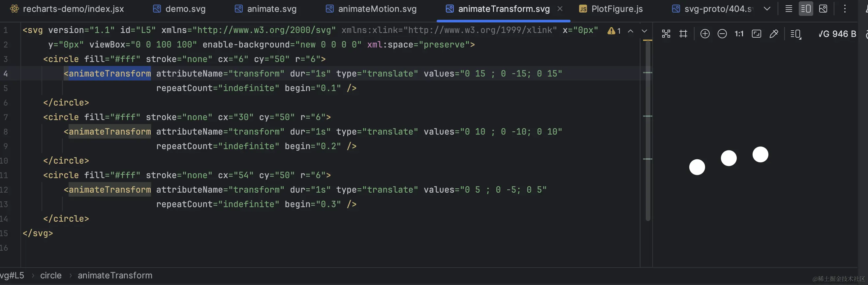Show the hidden editor tabs list
Viewport: 868px width, 285px height.
(x=767, y=9)
